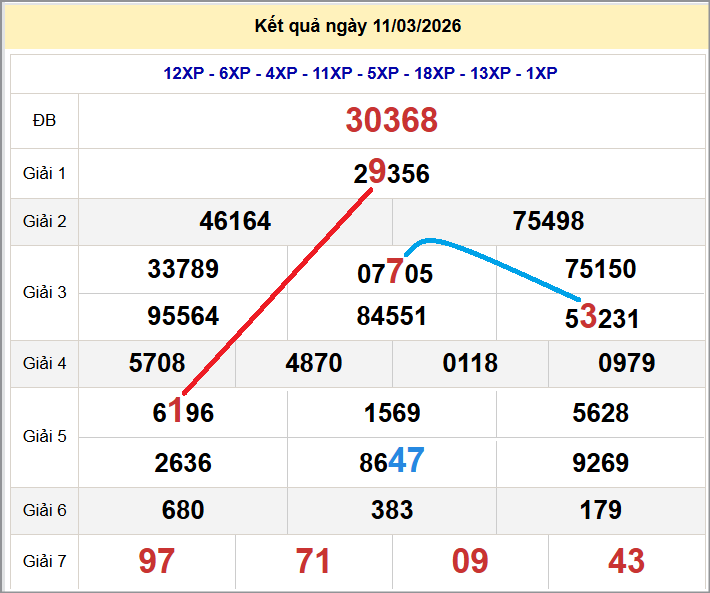Click number 6196 at red line end

(x=183, y=412)
